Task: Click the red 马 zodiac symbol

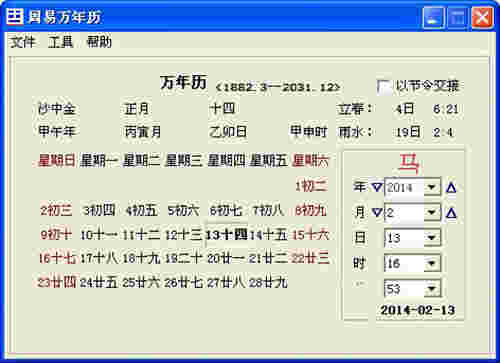Action: pos(409,164)
